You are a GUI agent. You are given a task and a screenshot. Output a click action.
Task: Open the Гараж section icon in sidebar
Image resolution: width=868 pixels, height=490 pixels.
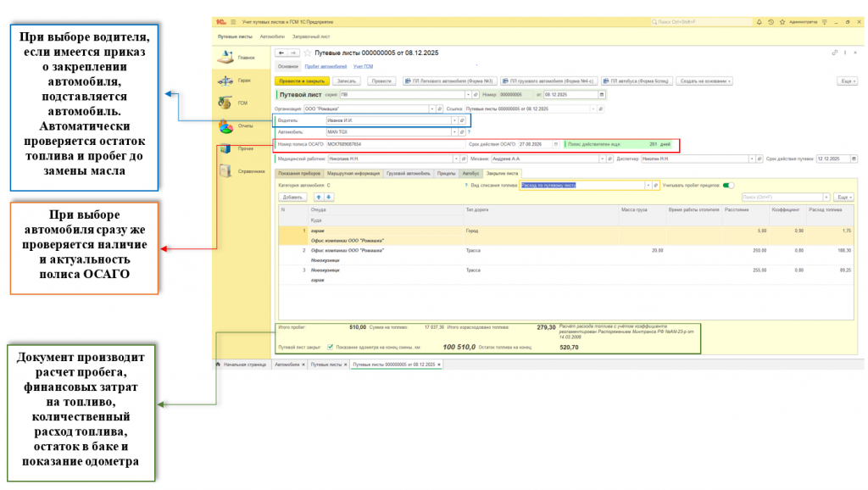click(x=226, y=81)
